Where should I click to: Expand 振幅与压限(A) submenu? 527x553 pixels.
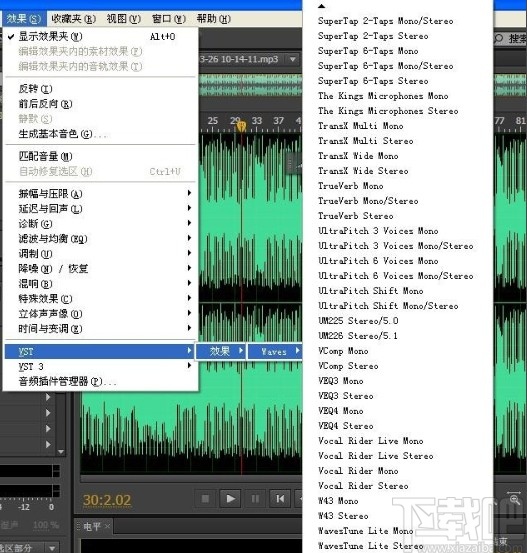(x=101, y=194)
